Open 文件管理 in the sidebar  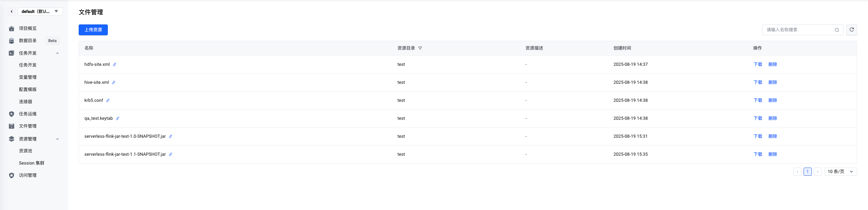click(28, 126)
